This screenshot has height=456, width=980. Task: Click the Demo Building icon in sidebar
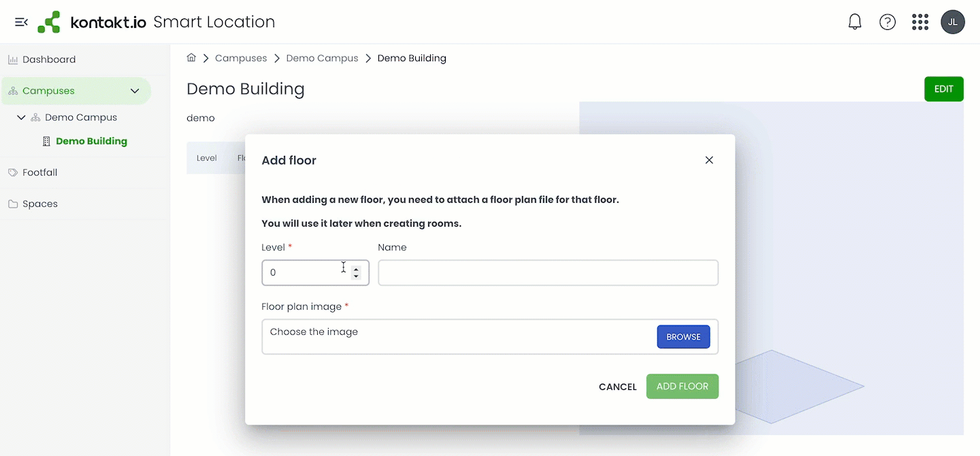[x=46, y=141]
